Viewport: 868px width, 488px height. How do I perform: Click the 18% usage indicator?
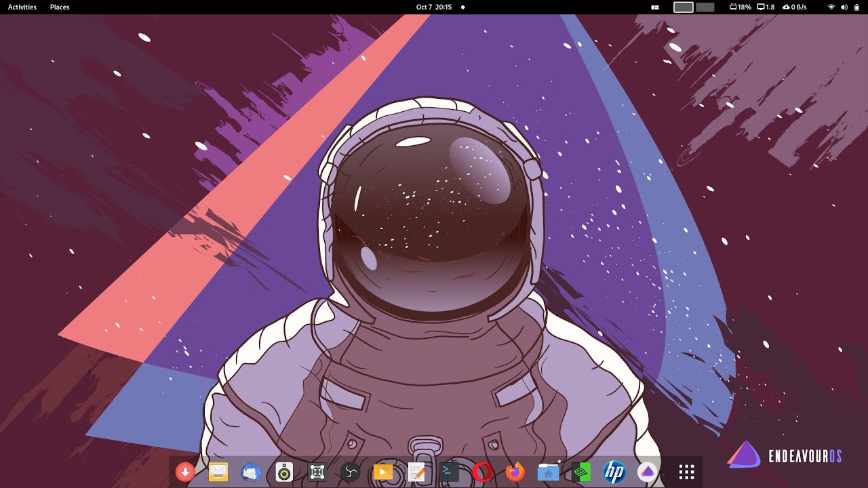point(741,7)
